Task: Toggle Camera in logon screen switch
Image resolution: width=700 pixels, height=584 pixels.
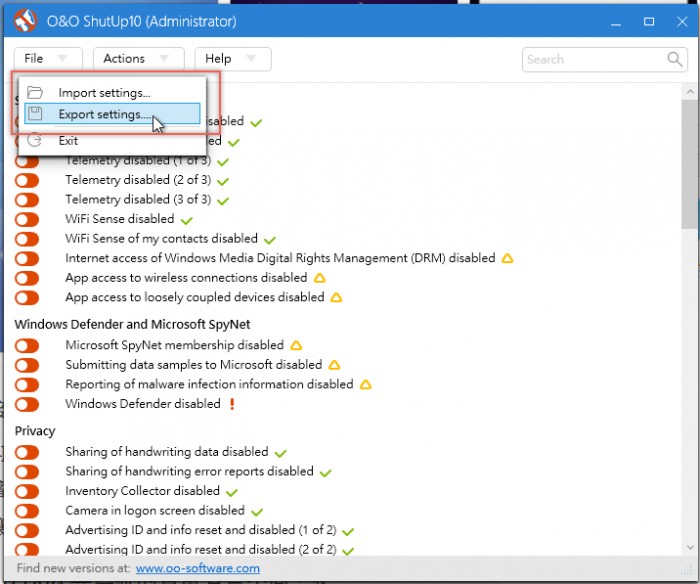Action: point(27,511)
